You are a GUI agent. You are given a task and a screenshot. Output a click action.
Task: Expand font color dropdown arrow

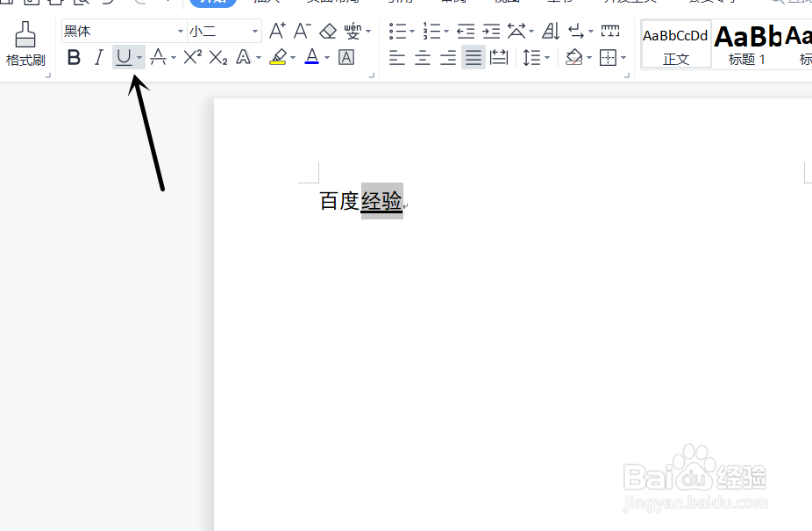pos(327,58)
